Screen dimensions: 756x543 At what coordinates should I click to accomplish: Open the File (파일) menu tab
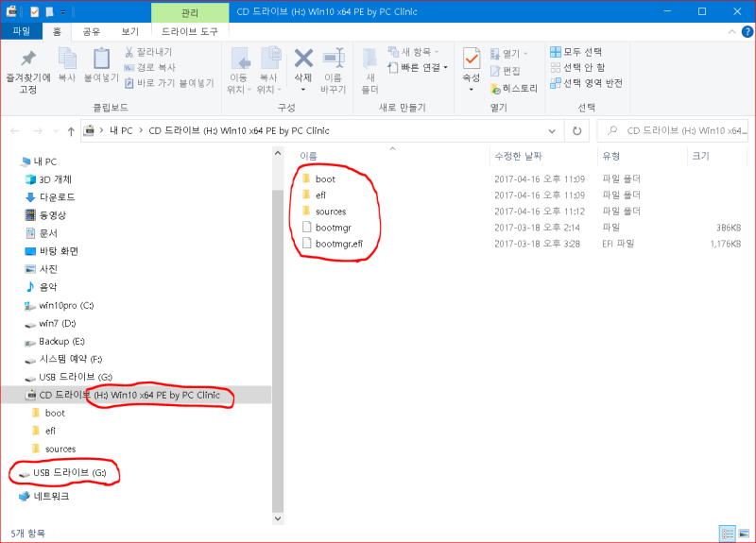coord(21,32)
